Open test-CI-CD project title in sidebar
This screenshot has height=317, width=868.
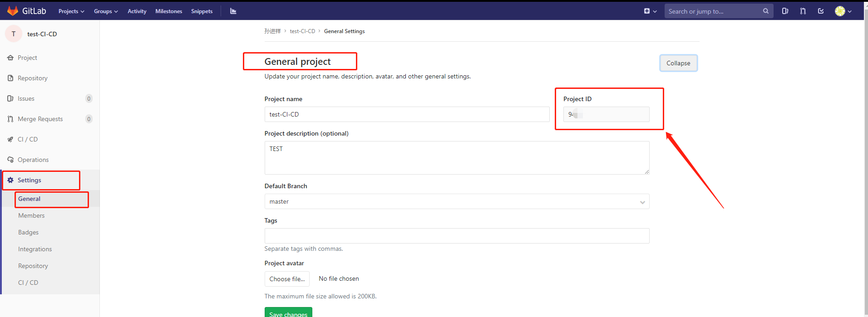coord(42,34)
